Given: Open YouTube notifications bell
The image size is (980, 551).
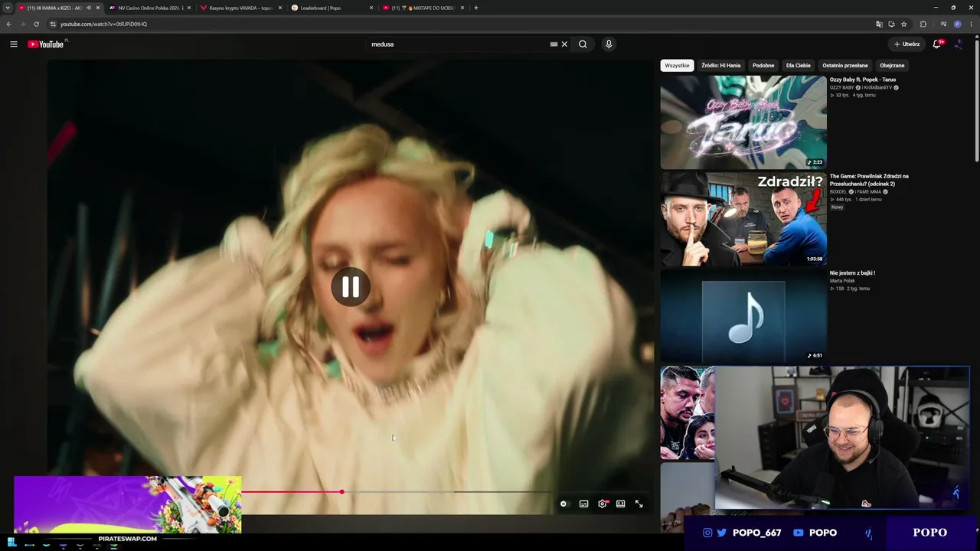Looking at the screenshot, I should click(936, 44).
